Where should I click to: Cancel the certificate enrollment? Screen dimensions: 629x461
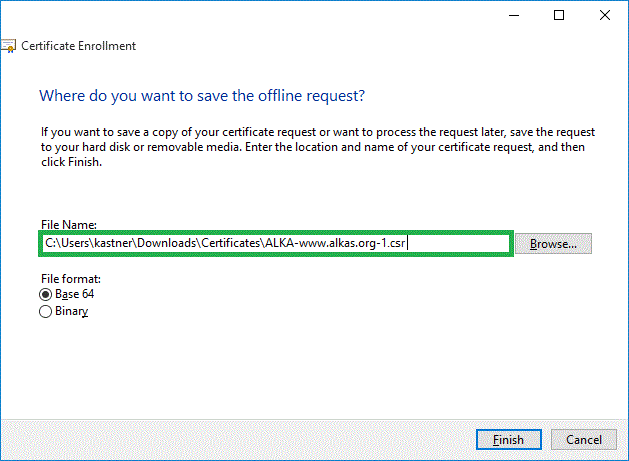pos(583,439)
